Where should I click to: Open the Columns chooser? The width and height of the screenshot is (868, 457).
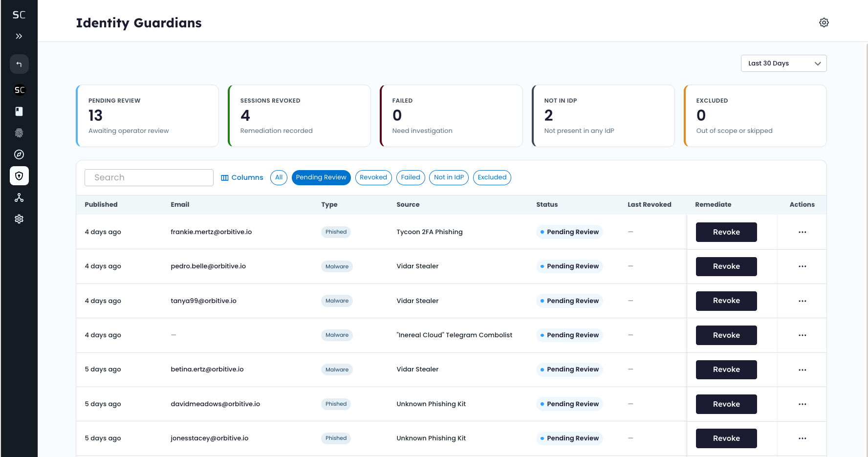[x=242, y=177]
